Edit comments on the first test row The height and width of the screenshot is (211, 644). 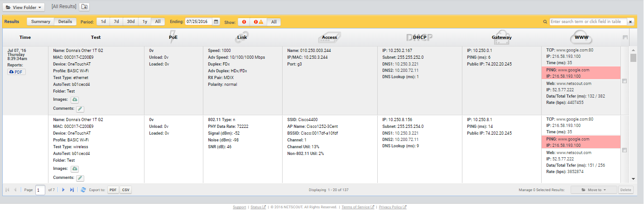(x=80, y=109)
